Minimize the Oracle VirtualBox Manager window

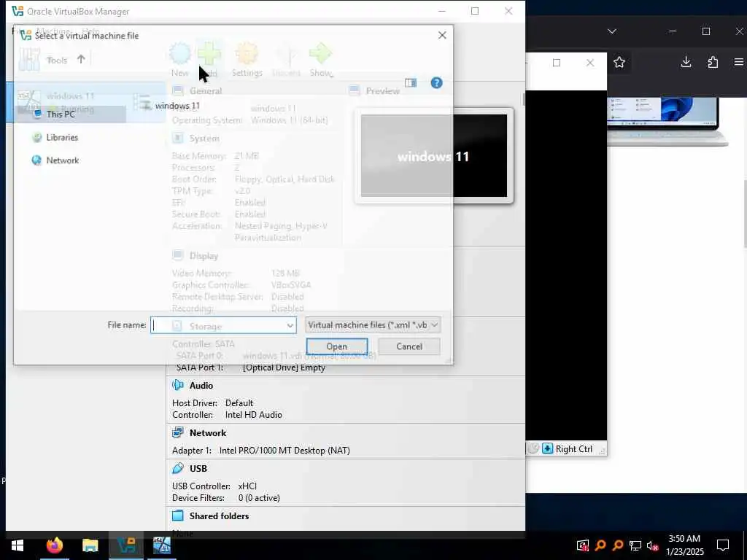coord(441,11)
